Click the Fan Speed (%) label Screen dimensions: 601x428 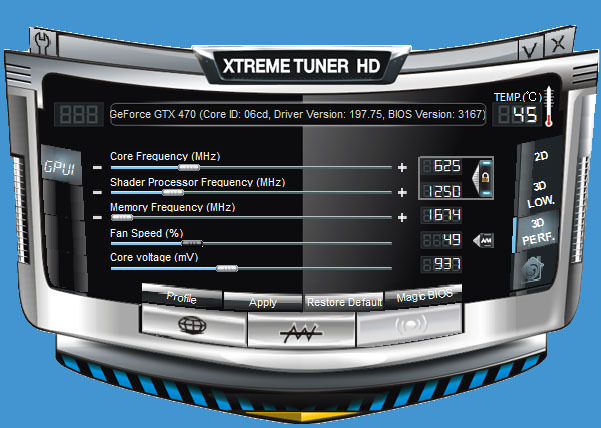(147, 233)
